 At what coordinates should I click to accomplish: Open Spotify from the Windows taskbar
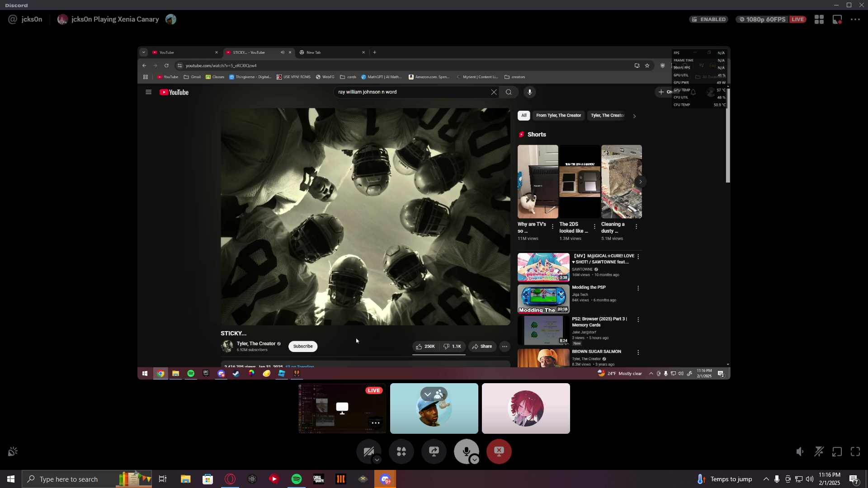[x=297, y=479]
